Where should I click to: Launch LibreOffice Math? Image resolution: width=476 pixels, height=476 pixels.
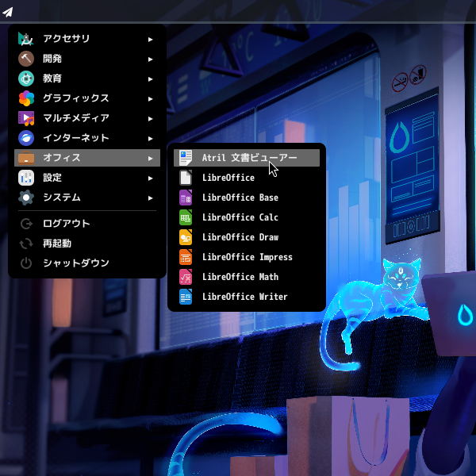(x=247, y=277)
